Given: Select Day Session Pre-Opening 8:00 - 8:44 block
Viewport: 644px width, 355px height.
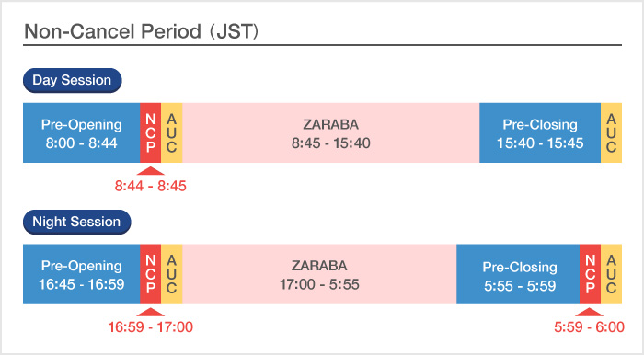Looking at the screenshot, I should point(81,133).
